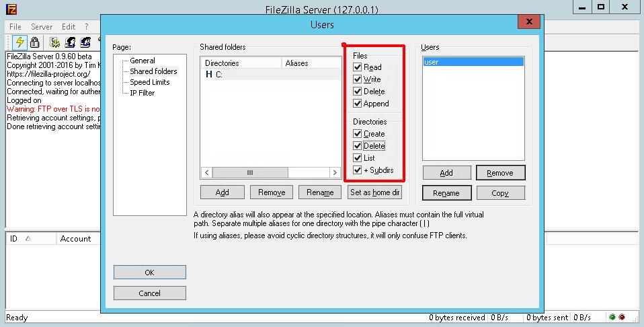644x327 pixels.
Task: Click the Users toolbar icon with head silhouette
Action: [70, 42]
